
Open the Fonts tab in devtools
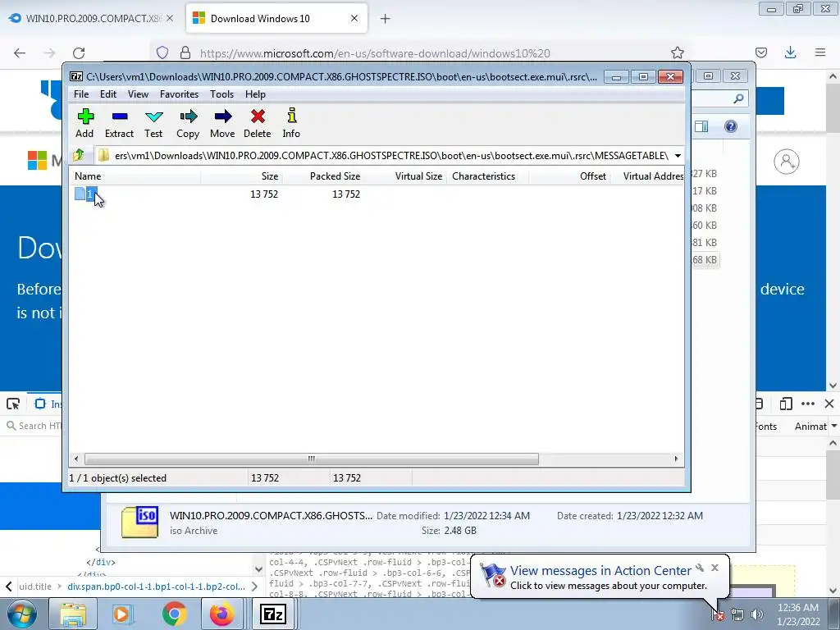(765, 427)
